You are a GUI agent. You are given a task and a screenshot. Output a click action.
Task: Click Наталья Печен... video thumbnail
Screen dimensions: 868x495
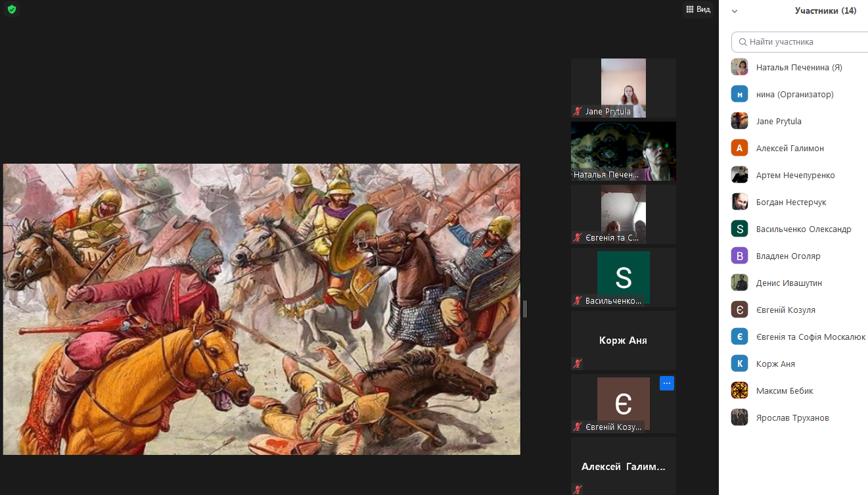click(x=623, y=151)
